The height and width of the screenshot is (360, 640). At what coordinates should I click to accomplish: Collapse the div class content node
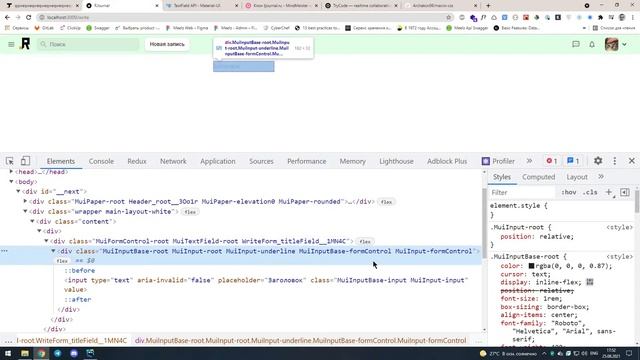pyautogui.click(x=32, y=221)
